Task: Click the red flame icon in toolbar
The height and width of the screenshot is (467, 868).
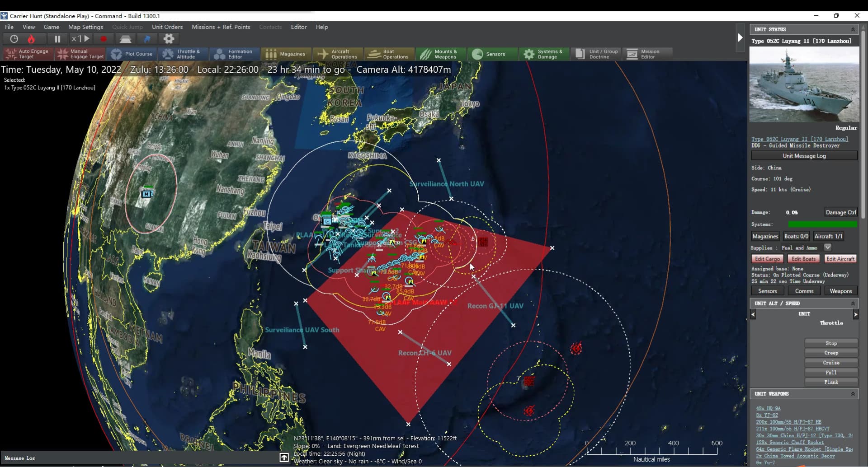Action: coord(31,39)
